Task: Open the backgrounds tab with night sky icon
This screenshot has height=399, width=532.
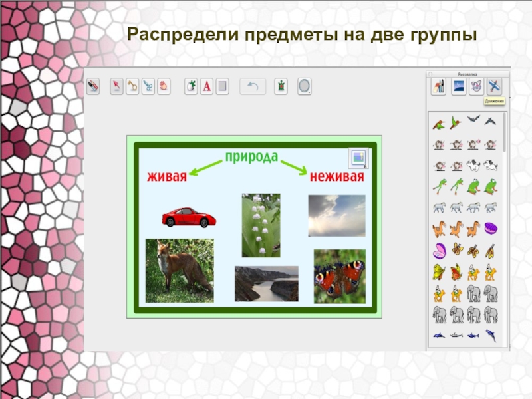Action: pos(458,86)
